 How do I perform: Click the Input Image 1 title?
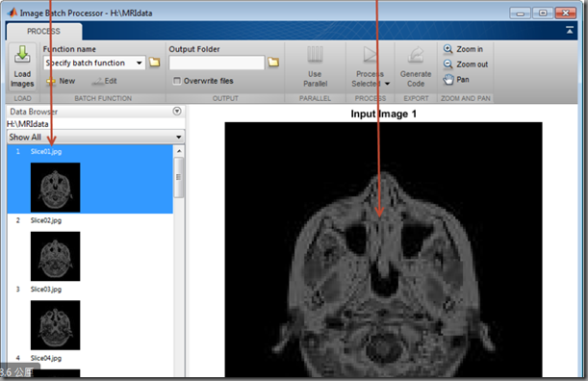pos(383,114)
